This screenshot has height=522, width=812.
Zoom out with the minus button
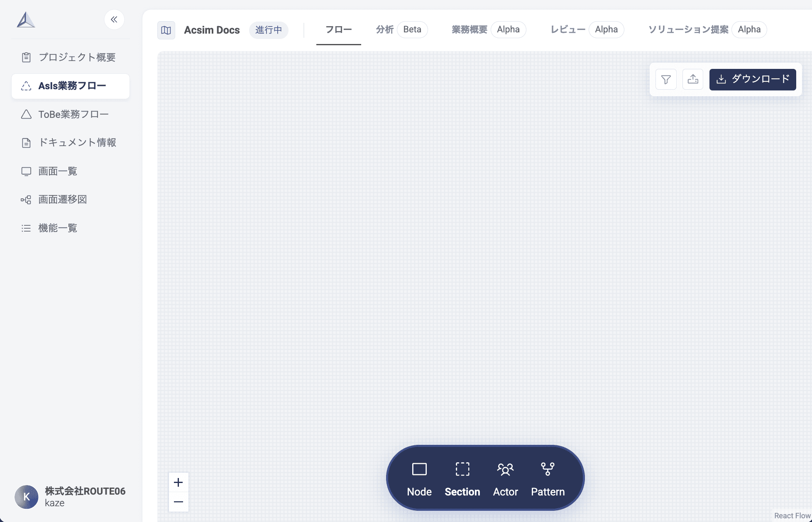[x=179, y=502]
